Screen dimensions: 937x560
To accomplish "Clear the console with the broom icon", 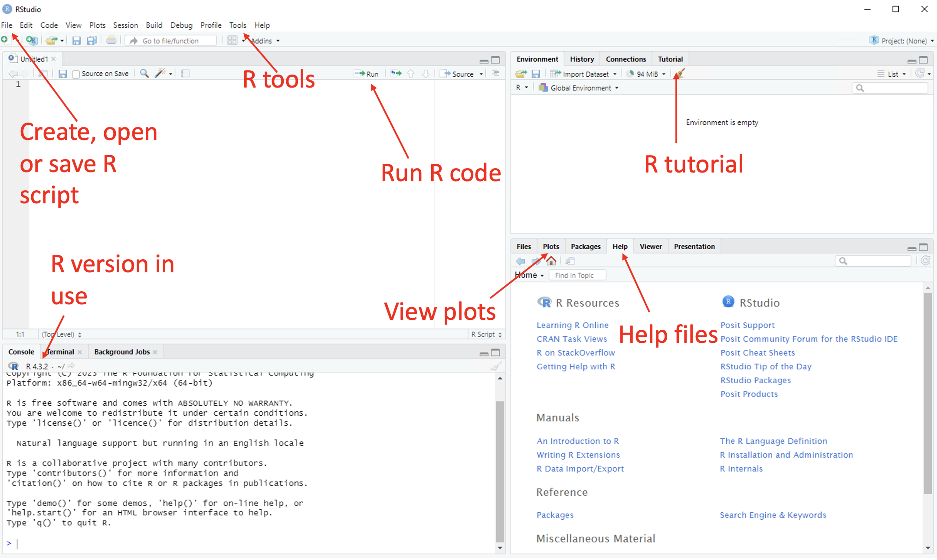I will tap(496, 366).
